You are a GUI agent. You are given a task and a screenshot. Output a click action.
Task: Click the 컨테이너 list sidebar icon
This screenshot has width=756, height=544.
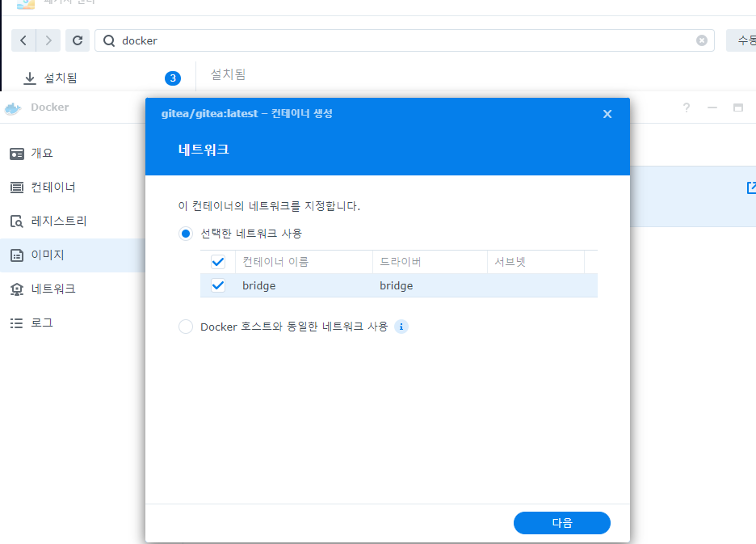click(17, 188)
